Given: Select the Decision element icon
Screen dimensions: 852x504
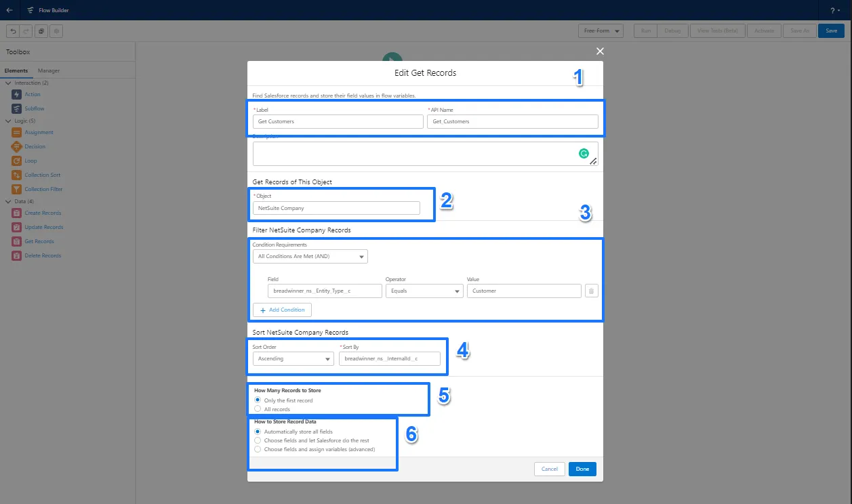Looking at the screenshot, I should point(17,146).
